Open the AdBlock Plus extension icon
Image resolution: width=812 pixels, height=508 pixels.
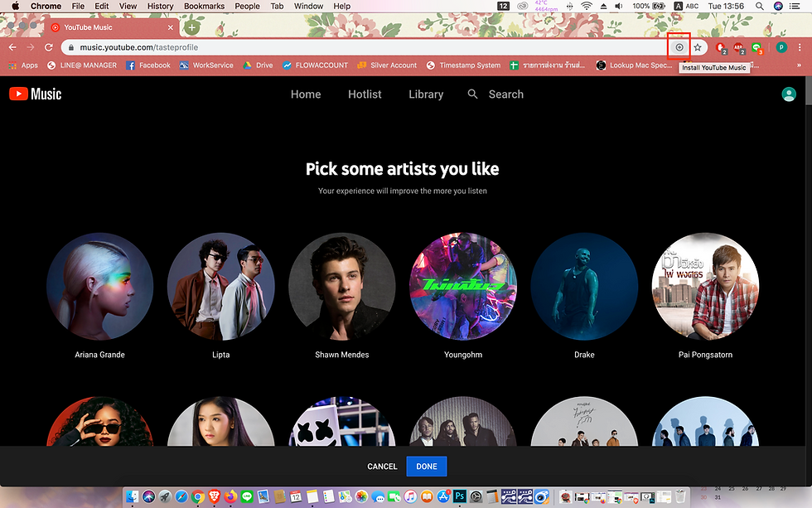(x=738, y=47)
